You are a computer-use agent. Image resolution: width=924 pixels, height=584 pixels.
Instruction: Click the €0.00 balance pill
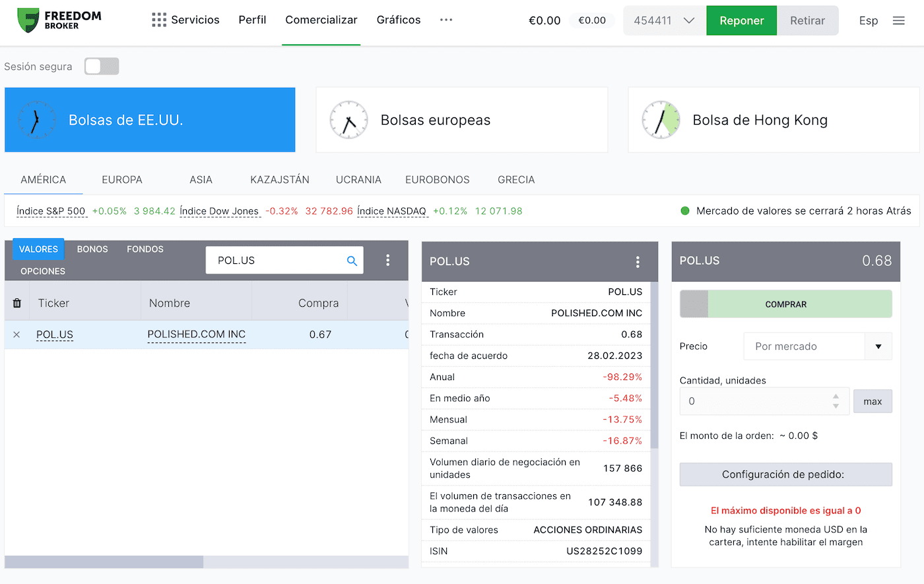(x=592, y=20)
